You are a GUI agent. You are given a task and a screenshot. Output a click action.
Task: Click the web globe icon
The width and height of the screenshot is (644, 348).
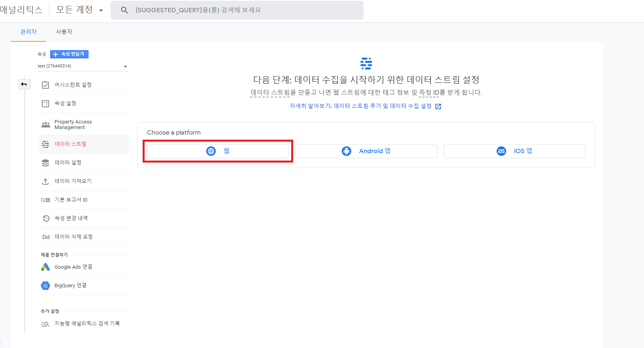pos(211,151)
